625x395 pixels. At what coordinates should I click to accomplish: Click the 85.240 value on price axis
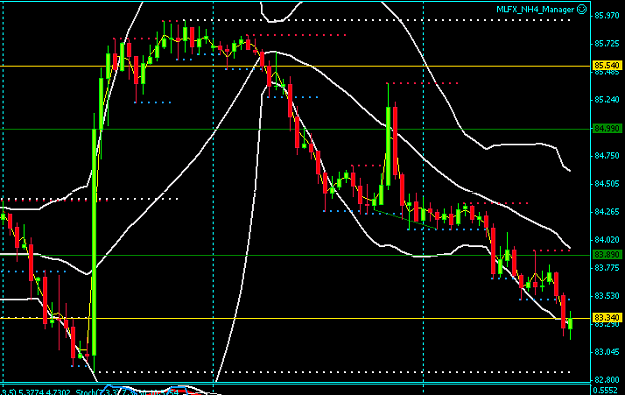(x=607, y=100)
